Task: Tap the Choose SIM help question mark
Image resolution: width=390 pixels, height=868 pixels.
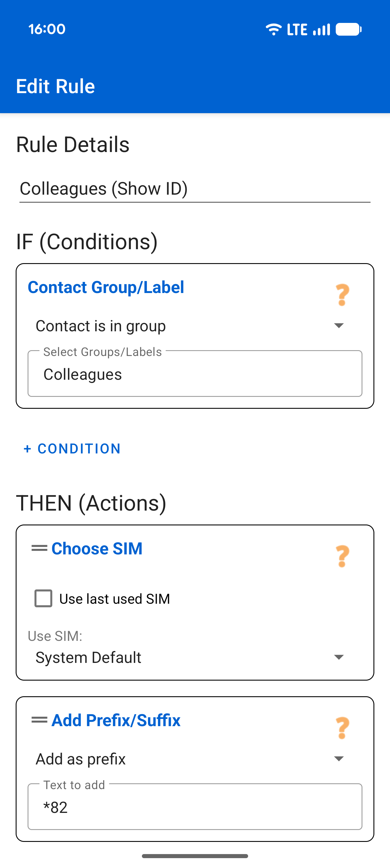Action: click(342, 556)
